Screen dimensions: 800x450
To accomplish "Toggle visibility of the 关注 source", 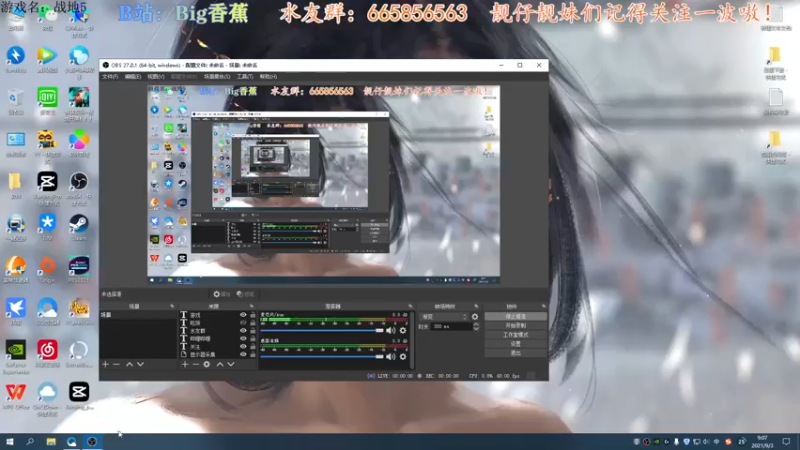I will (243, 346).
